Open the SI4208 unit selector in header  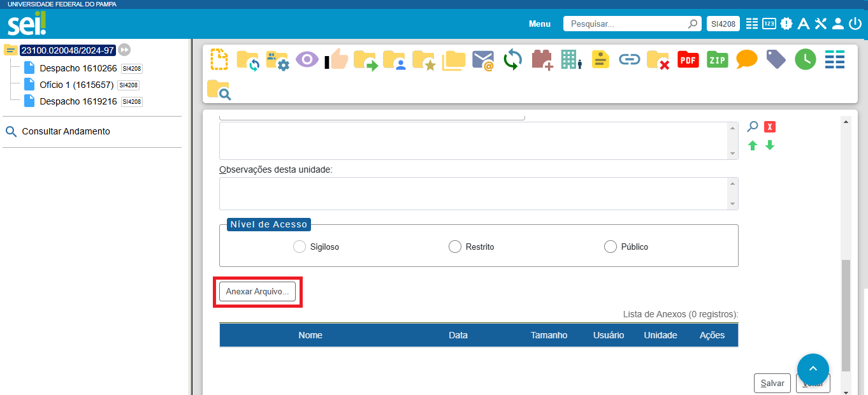(x=723, y=24)
